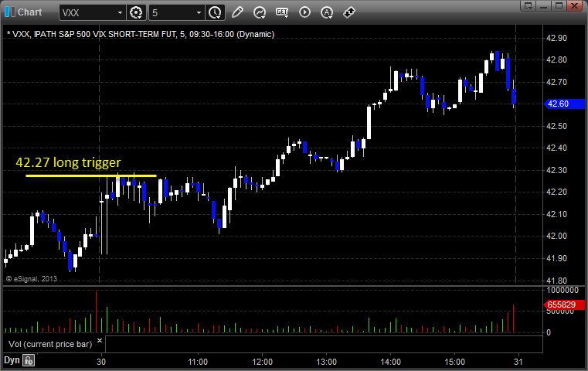Viewport: 588px width, 371px height.
Task: Open the alerts (A) icon menu
Action: pos(327,12)
